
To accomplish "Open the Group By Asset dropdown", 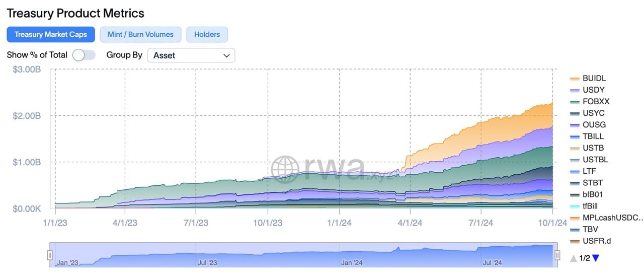I will point(191,55).
